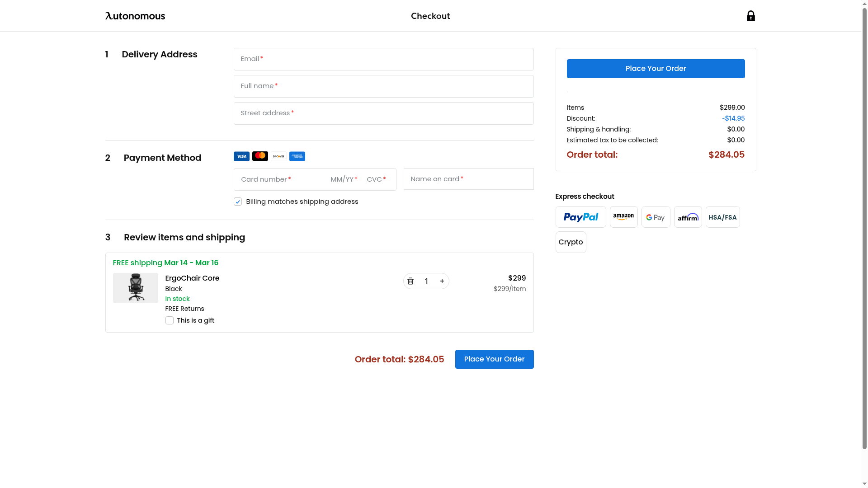The image size is (868, 488).
Task: Uncheck Billing matches shipping address
Action: [x=238, y=202]
